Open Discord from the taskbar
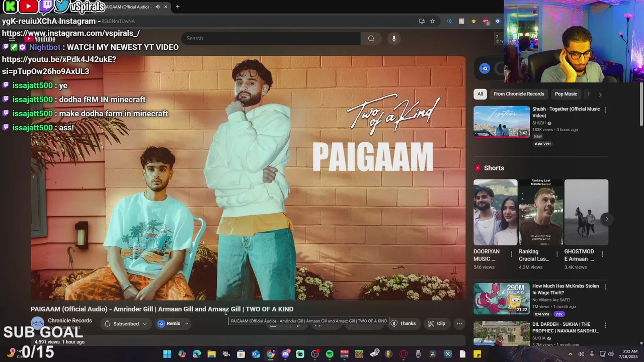Viewport: 644px width, 362px height. coord(285,354)
